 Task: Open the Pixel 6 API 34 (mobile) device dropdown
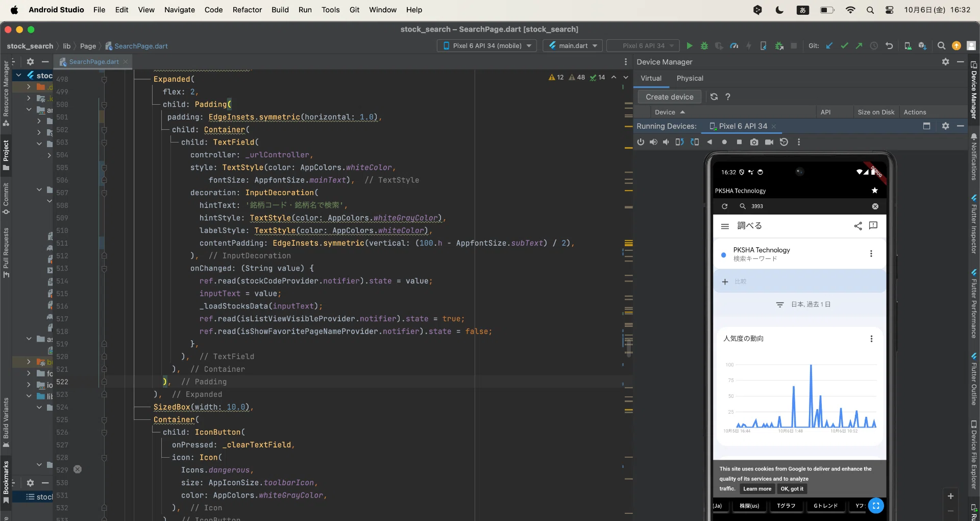(487, 46)
